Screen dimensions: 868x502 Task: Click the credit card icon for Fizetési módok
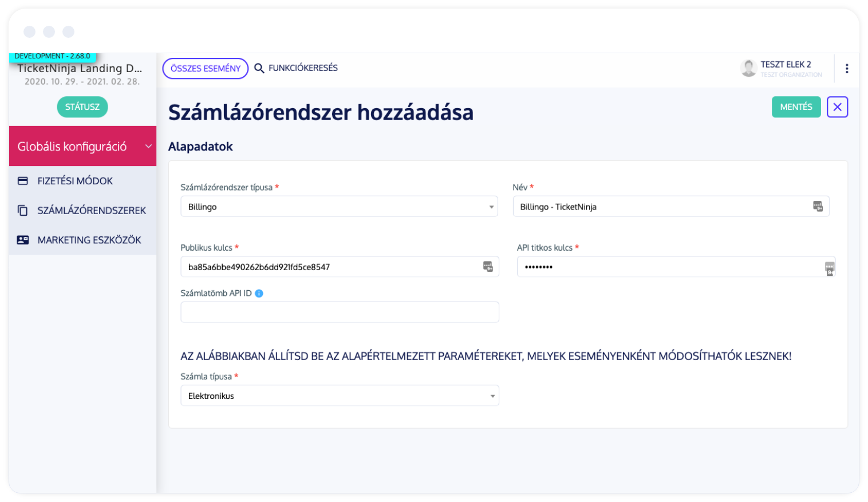click(x=23, y=181)
